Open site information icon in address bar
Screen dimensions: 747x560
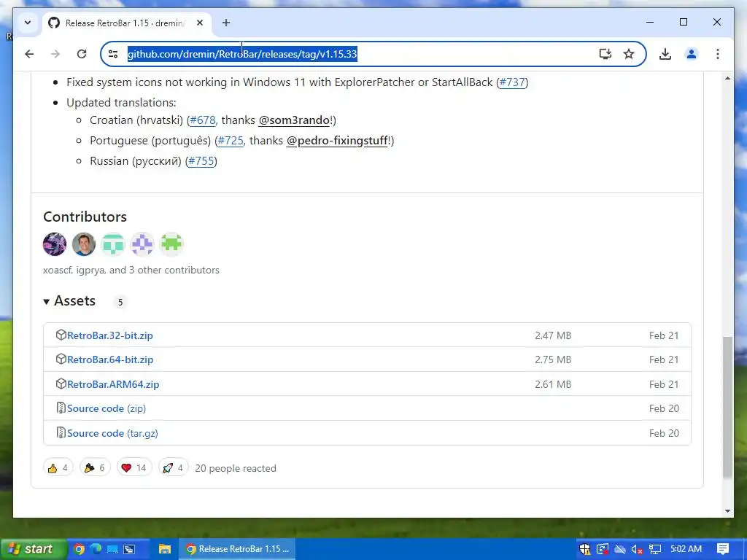[113, 54]
